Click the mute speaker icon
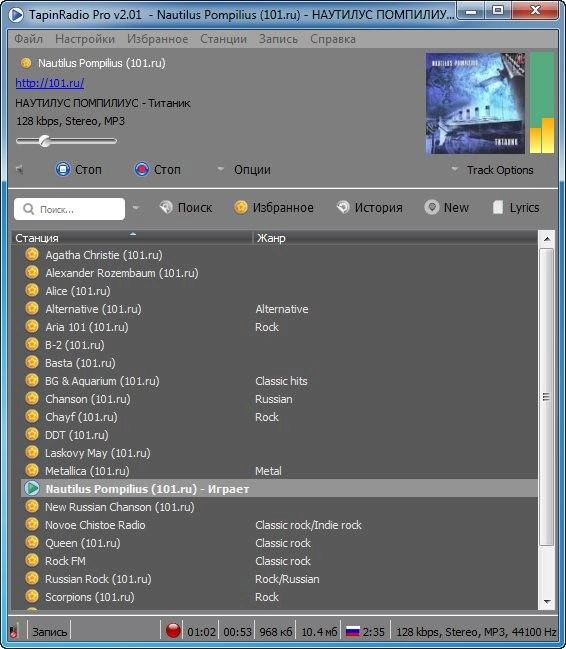566x649 pixels. pyautogui.click(x=19, y=169)
